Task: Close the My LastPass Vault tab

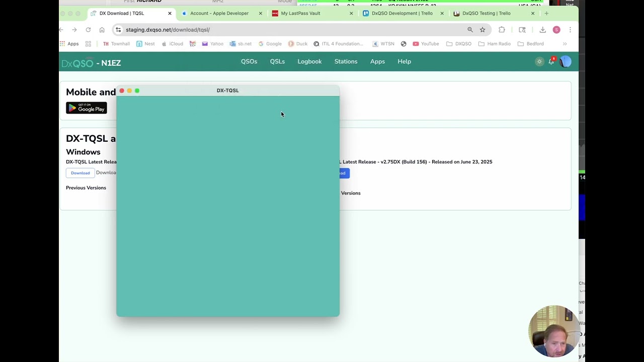Action: point(351,14)
